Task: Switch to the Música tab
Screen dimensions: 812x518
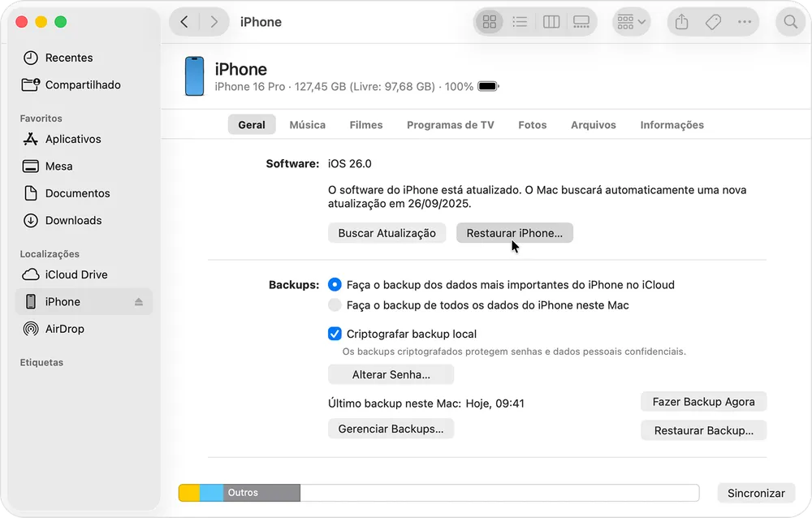Action: pyautogui.click(x=308, y=125)
